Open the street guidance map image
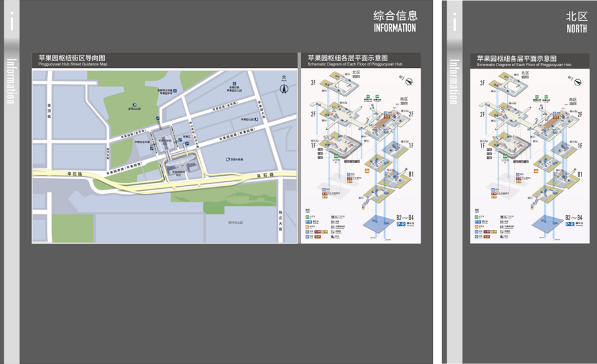Image resolution: width=597 pixels, height=364 pixels. pos(165,156)
